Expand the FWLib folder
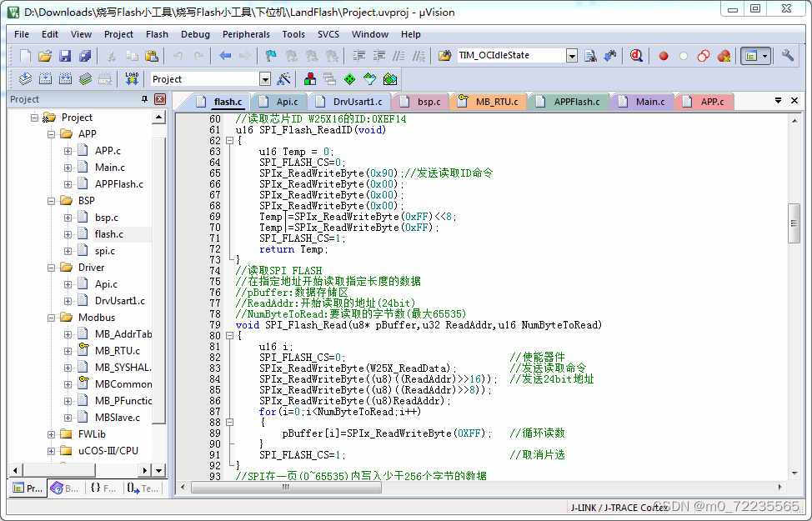 click(x=51, y=434)
